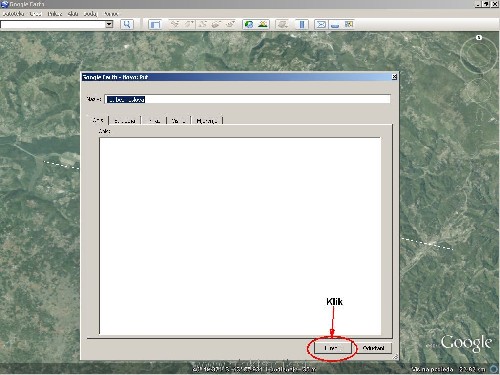Open the Datoteka menu
The image size is (500, 375).
click(13, 14)
